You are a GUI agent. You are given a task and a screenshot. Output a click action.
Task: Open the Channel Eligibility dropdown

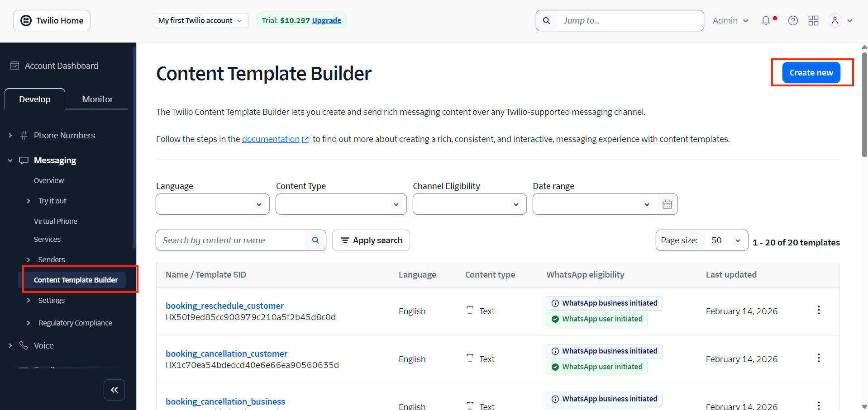(x=469, y=204)
